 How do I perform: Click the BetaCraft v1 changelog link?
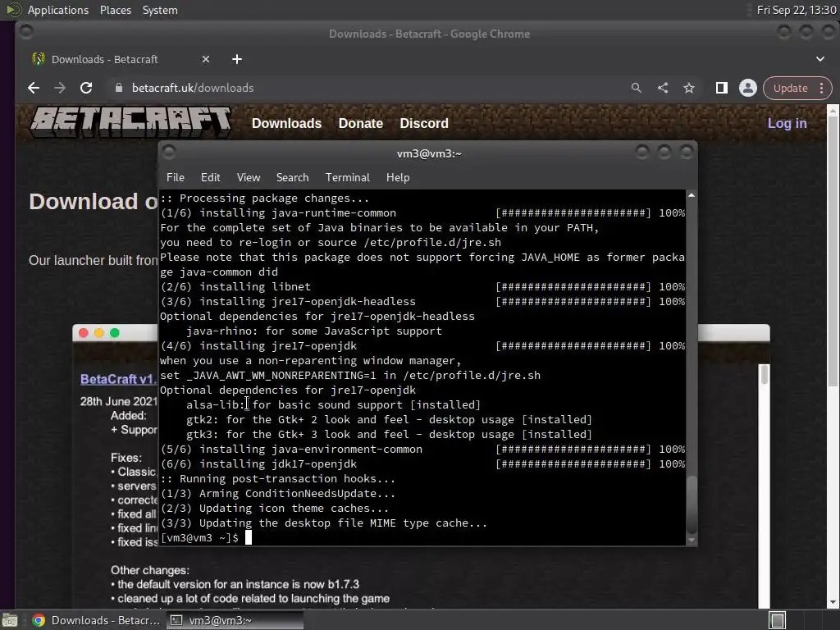pos(118,379)
